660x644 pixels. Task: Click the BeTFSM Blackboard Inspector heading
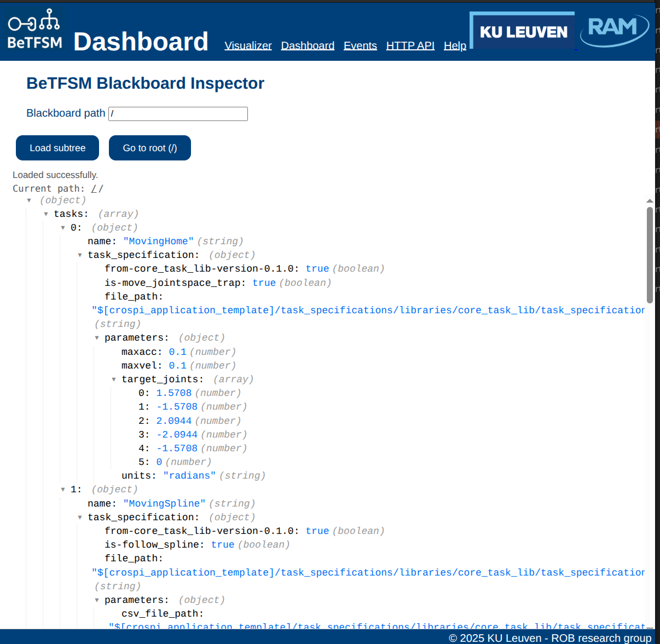point(145,83)
